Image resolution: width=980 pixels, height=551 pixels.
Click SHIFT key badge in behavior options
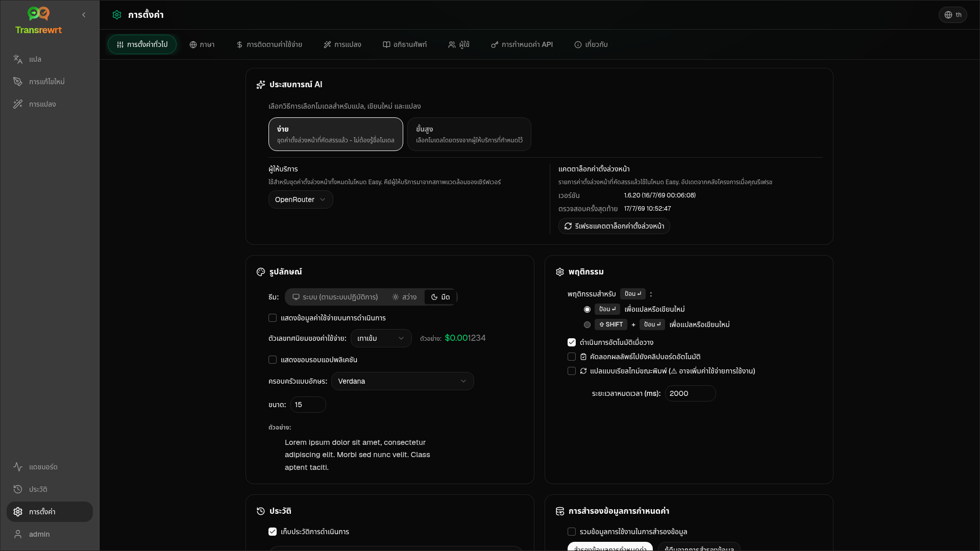(x=611, y=324)
